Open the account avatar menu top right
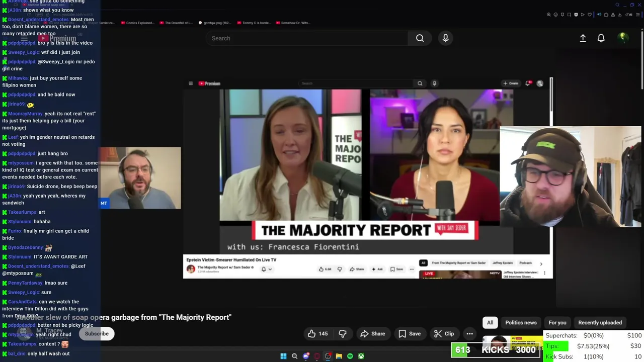The height and width of the screenshot is (362, 644). click(x=623, y=38)
